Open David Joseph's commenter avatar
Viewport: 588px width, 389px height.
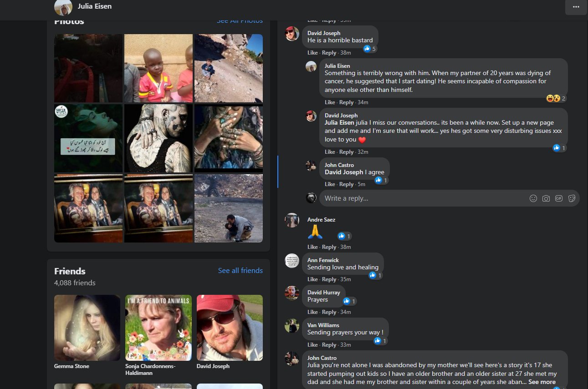(292, 34)
